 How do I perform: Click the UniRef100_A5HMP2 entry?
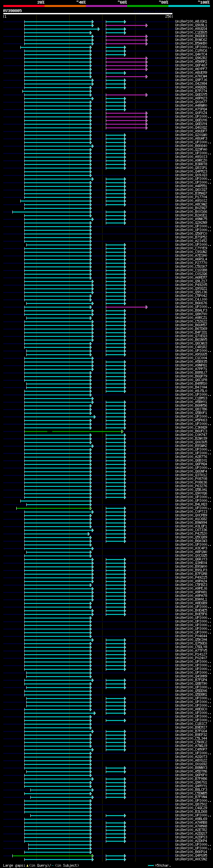191,62
